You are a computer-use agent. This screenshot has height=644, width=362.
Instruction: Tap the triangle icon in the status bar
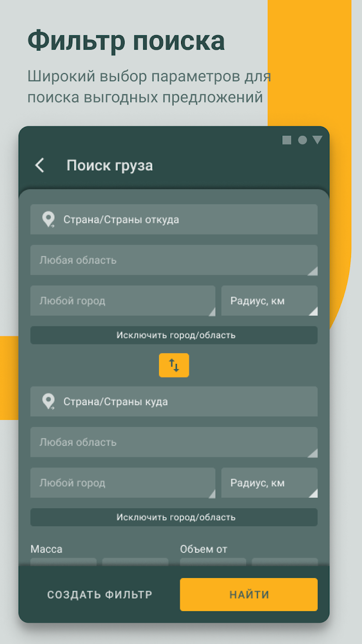pos(318,140)
